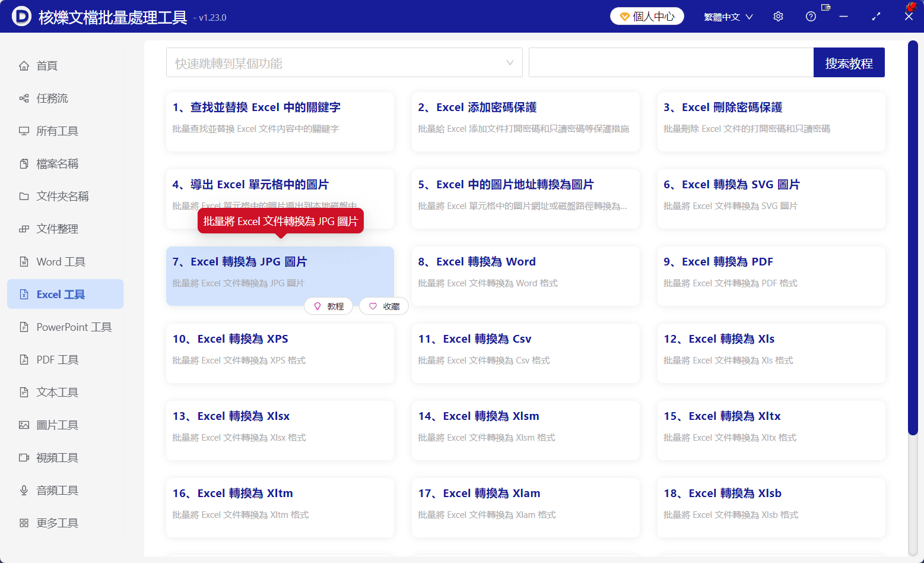Click the PDF file icon in sidebar
This screenshot has height=563, width=924.
24,360
